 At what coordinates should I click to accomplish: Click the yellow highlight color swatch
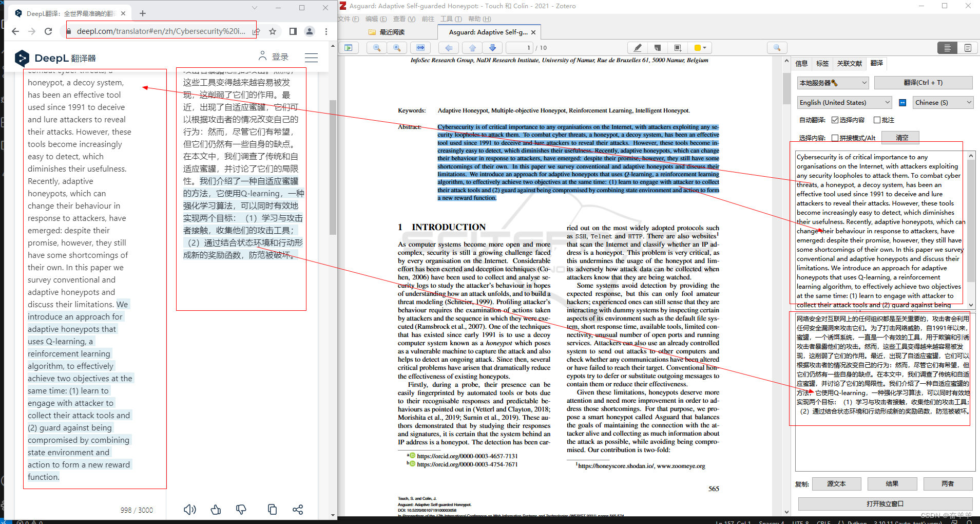697,48
